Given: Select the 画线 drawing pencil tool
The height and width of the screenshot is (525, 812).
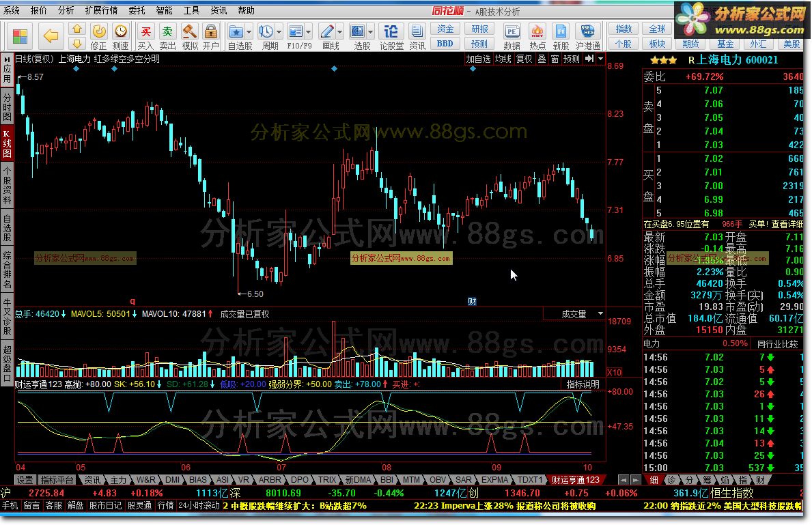Looking at the screenshot, I should point(327,32).
